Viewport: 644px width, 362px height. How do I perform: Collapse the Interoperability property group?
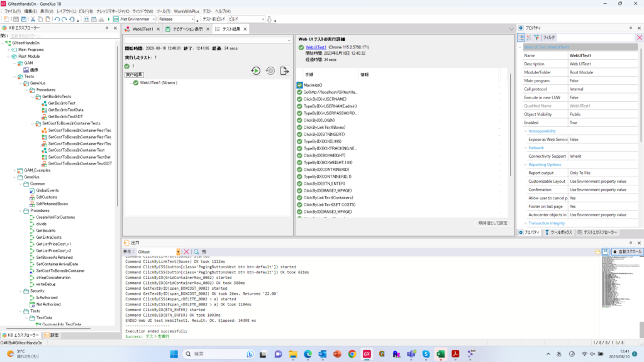[525, 131]
